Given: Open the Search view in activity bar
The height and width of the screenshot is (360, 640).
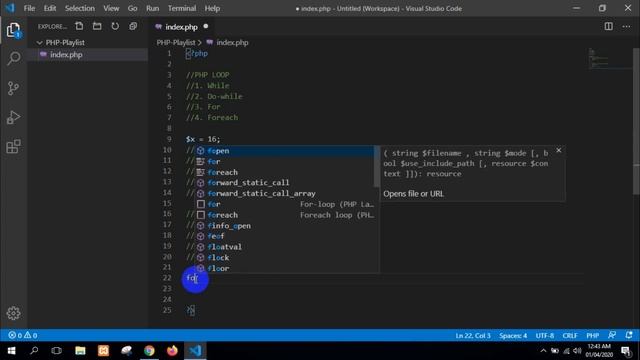Looking at the screenshot, I should (13, 58).
